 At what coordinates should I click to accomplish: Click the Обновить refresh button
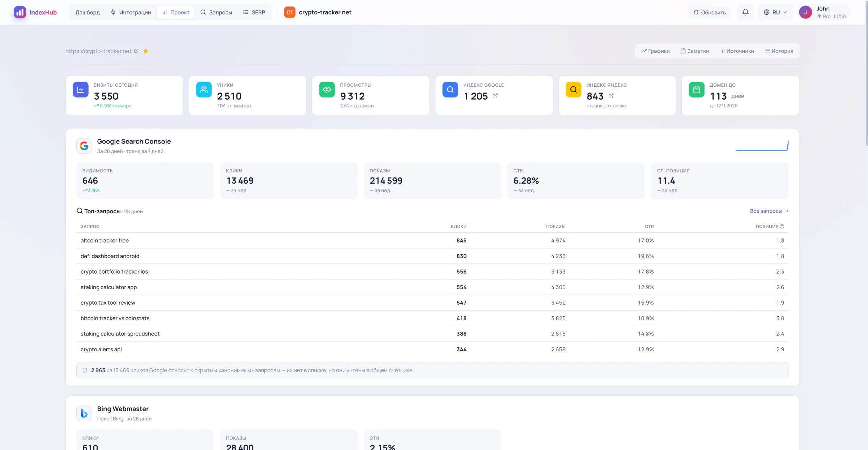(710, 12)
